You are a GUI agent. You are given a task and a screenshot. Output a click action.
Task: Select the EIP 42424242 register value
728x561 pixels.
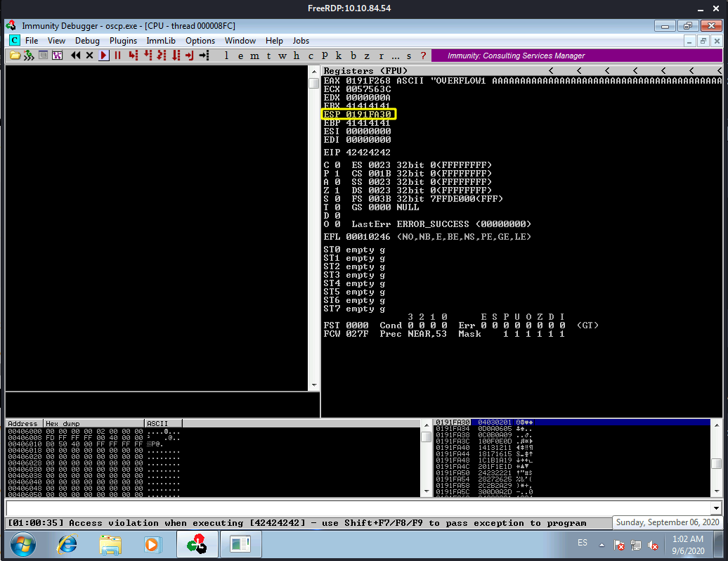point(368,153)
